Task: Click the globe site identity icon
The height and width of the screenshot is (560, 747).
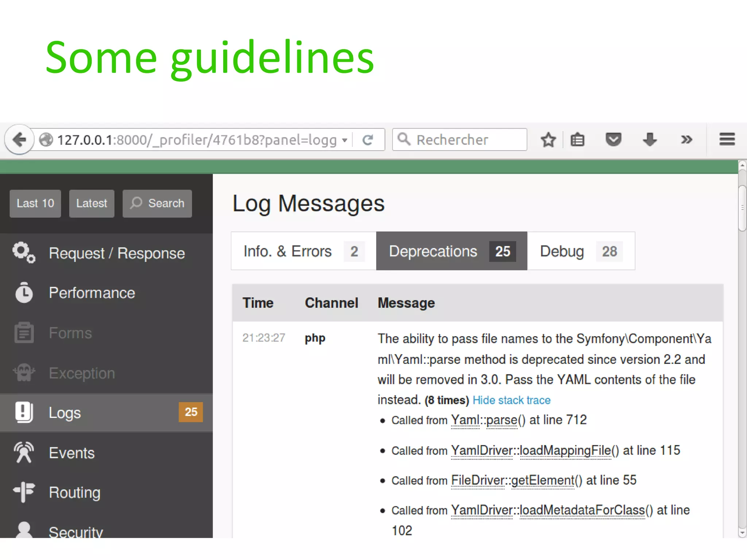Action: [x=46, y=140]
